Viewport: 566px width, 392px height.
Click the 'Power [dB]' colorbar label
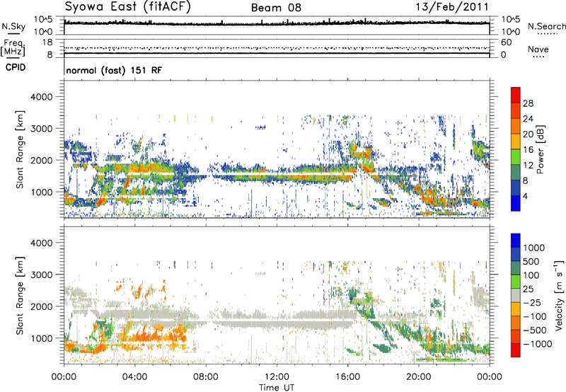point(540,149)
